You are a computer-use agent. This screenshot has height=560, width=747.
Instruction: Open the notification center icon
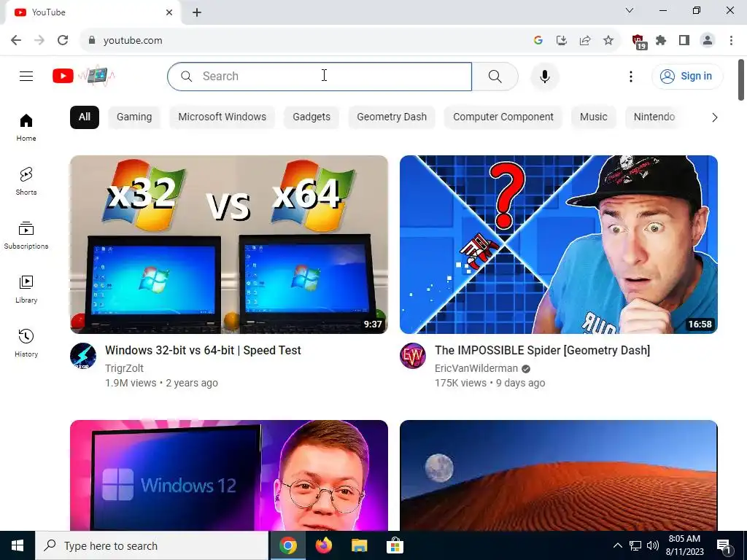tap(724, 546)
